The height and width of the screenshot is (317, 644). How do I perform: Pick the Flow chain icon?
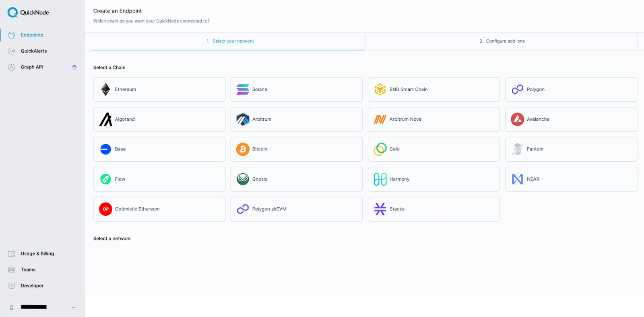(x=105, y=179)
